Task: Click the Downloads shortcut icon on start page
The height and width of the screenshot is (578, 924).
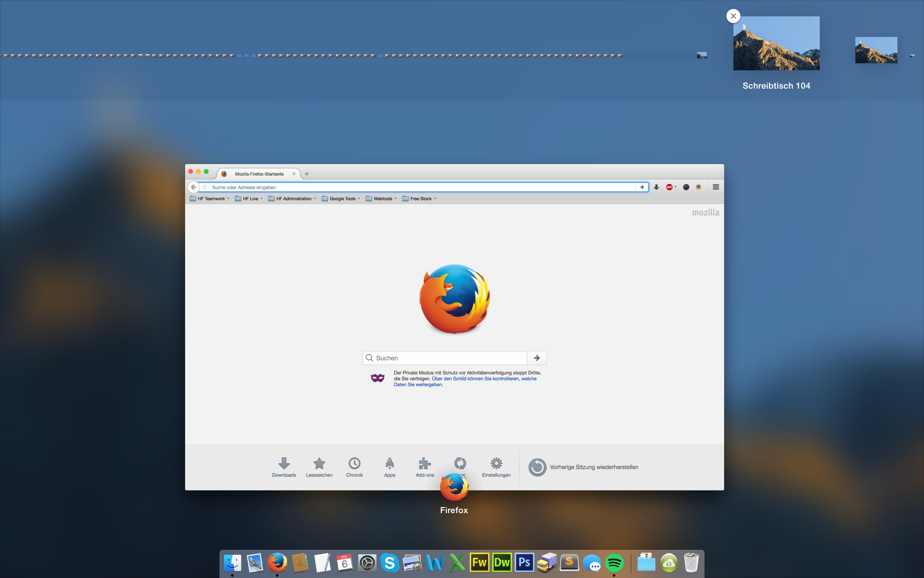Action: click(284, 463)
